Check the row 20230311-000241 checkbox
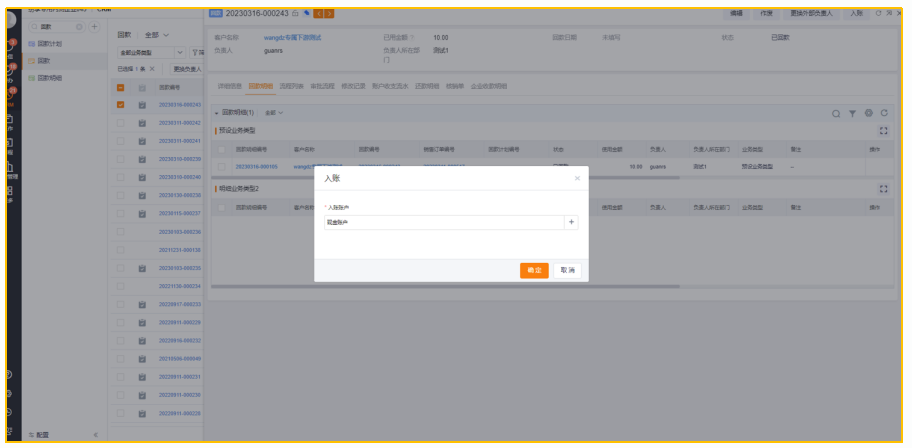The image size is (912, 448). [x=120, y=141]
